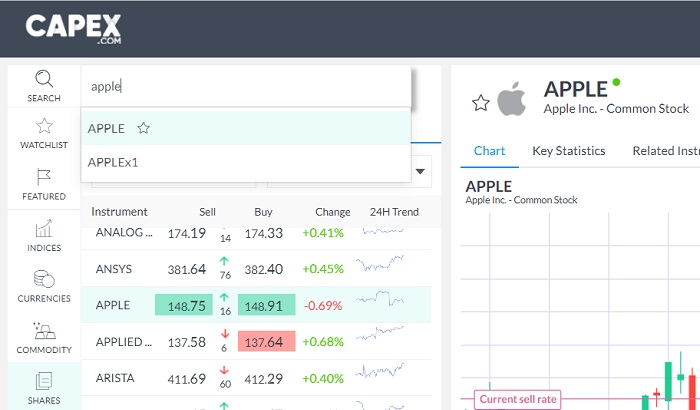Click the 24H Trend column header
700x410 pixels.
tap(394, 212)
